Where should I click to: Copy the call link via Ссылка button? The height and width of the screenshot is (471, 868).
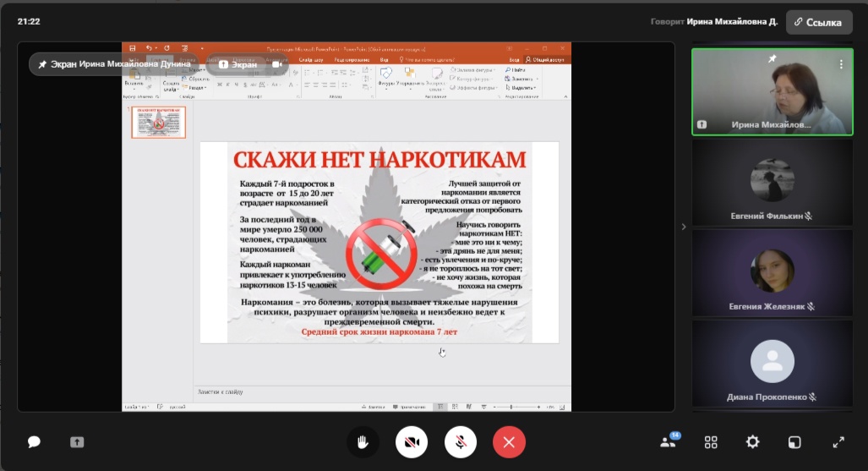point(819,22)
